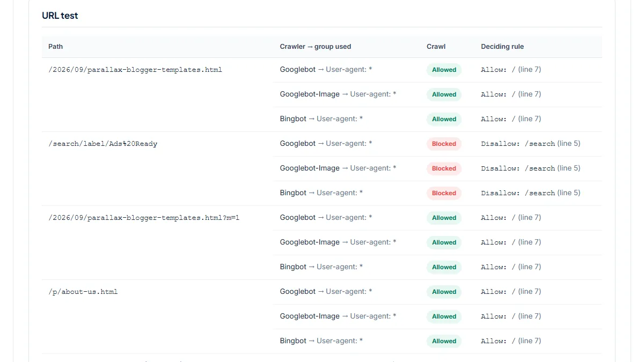Click Googlebot-Image crawler cell for the ?m=1 path
644x362 pixels.
pos(338,242)
